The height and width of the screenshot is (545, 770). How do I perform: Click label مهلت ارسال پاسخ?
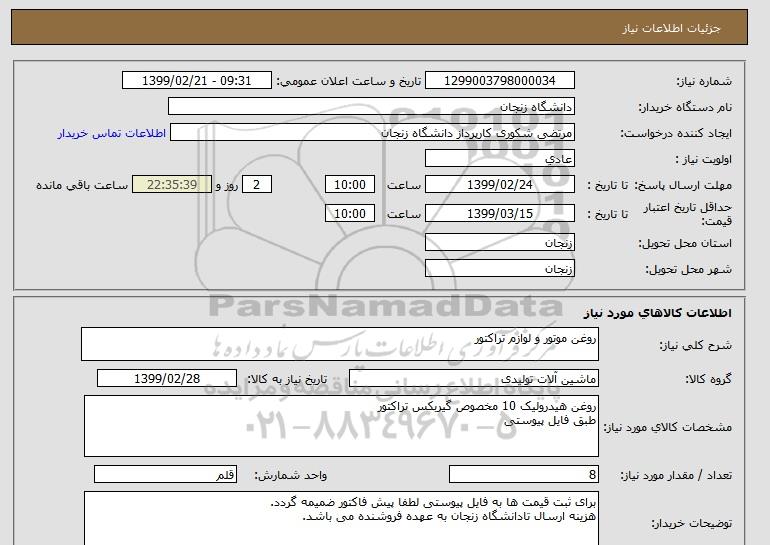[x=683, y=186]
